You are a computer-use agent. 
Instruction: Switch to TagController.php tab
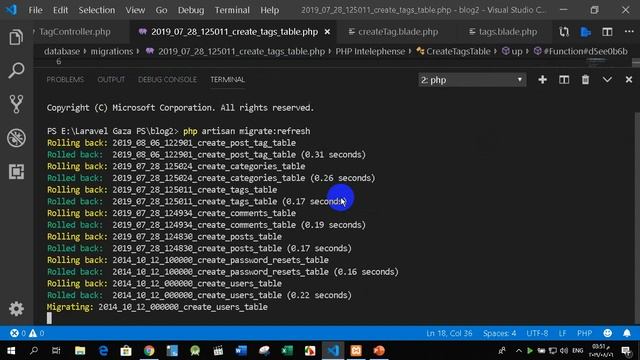pyautogui.click(x=75, y=31)
